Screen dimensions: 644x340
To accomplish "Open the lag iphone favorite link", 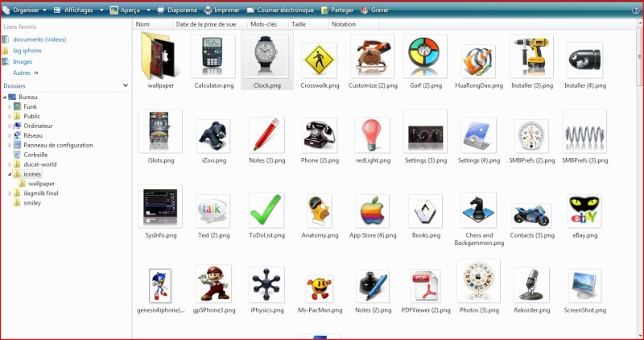I will 27,51.
